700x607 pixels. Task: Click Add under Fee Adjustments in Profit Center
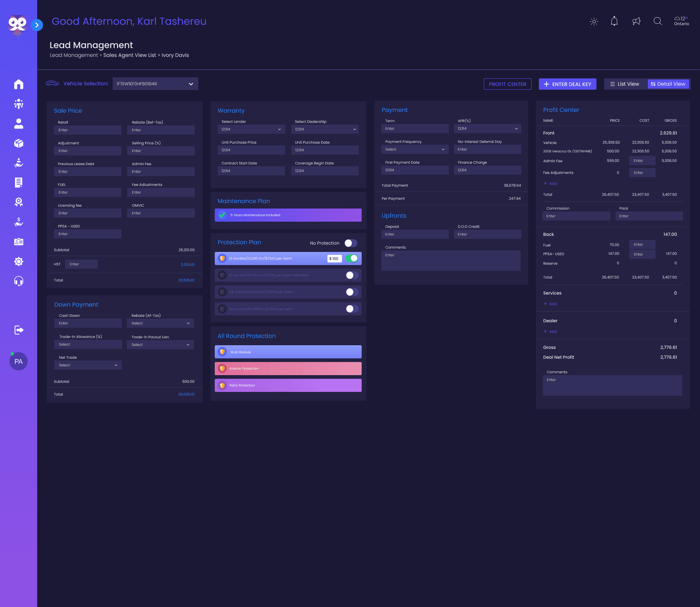click(550, 183)
